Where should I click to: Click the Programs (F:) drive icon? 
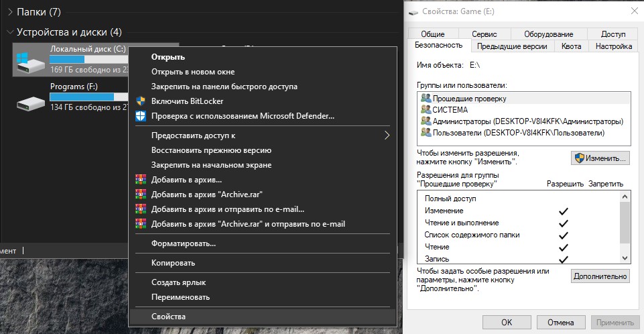[x=30, y=103]
